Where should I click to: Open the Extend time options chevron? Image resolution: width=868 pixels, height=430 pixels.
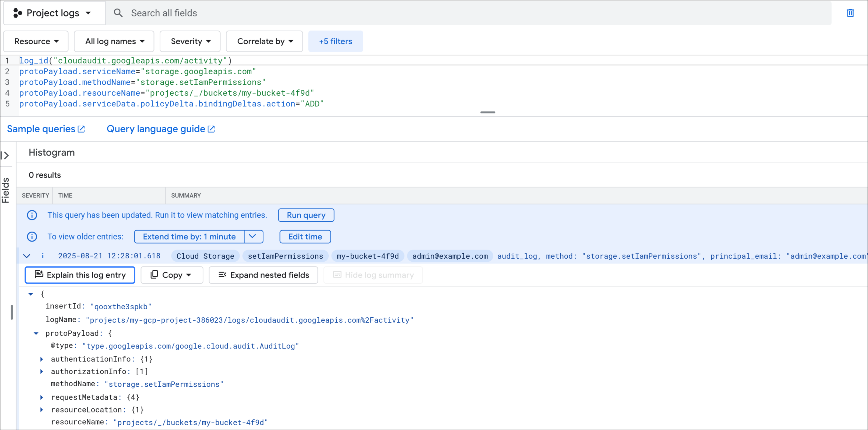click(x=253, y=236)
